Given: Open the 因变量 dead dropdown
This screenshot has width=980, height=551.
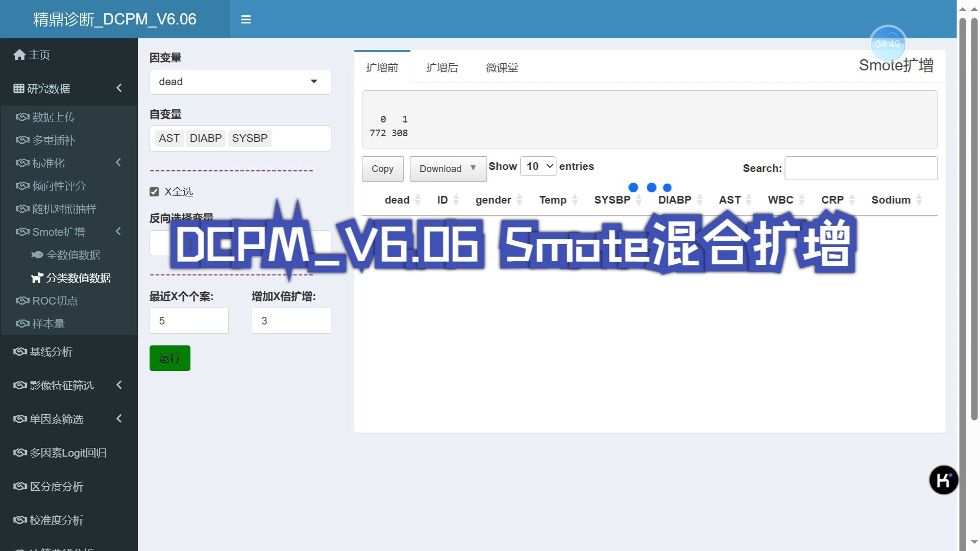Looking at the screenshot, I should pos(240,82).
